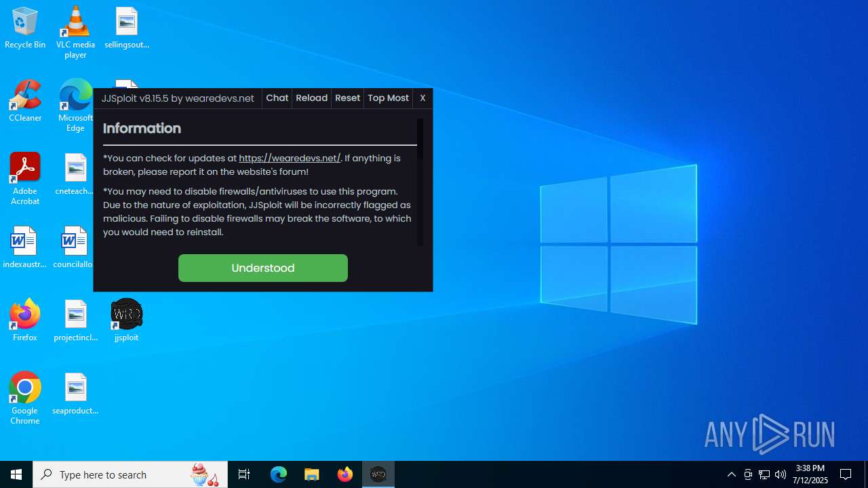
Task: Select the councilallo Word document
Action: click(73, 248)
